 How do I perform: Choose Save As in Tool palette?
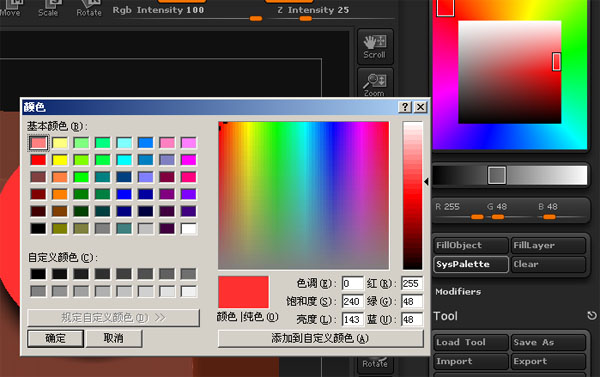point(548,342)
